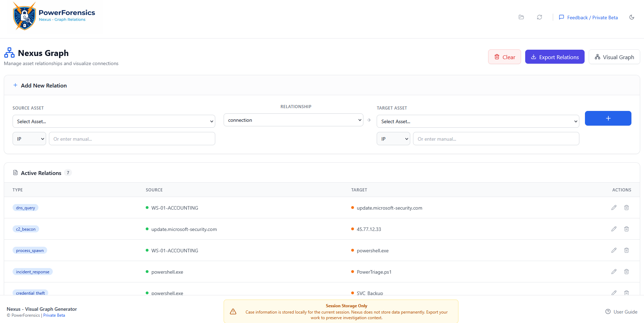Export relations using Export Relations button
Screen dimensions: 644x323
tap(555, 57)
